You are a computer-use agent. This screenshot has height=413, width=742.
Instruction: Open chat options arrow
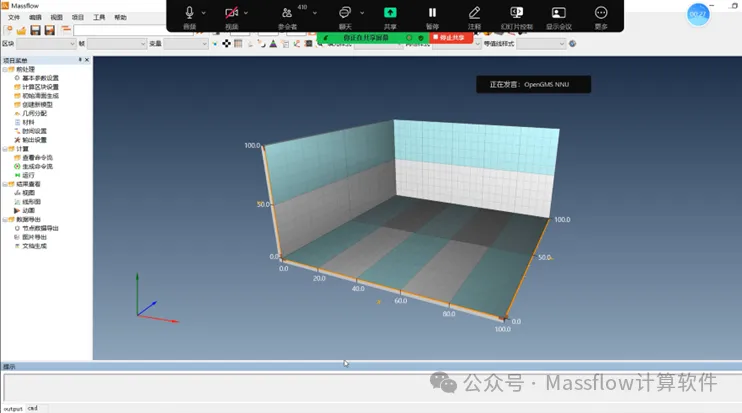click(362, 13)
